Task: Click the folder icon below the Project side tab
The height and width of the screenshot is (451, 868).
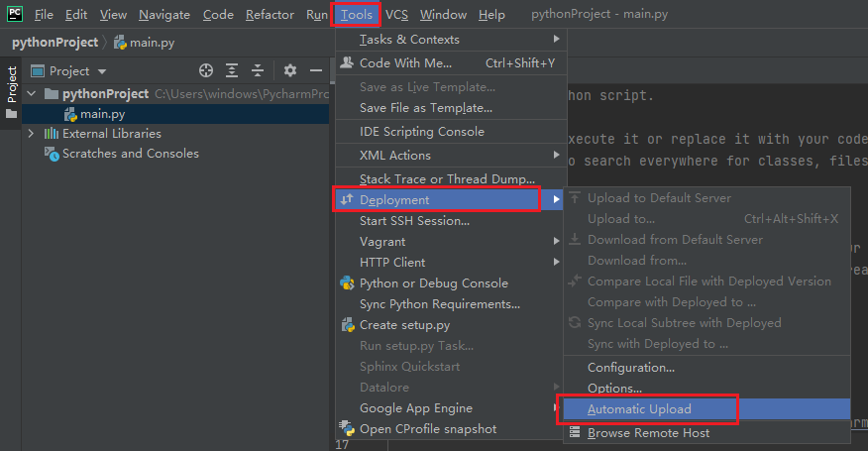Action: point(11,114)
